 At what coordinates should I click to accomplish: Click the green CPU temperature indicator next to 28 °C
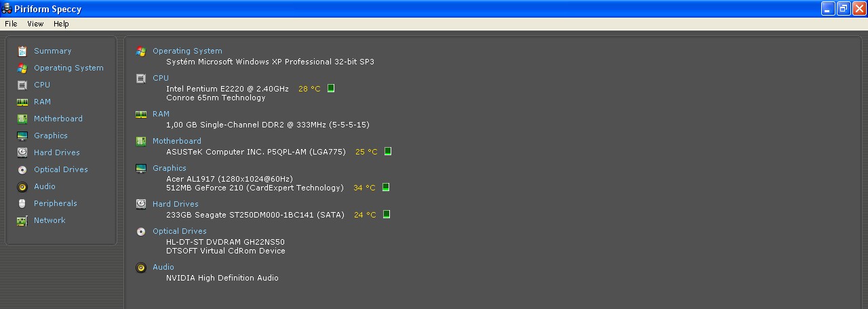point(331,89)
